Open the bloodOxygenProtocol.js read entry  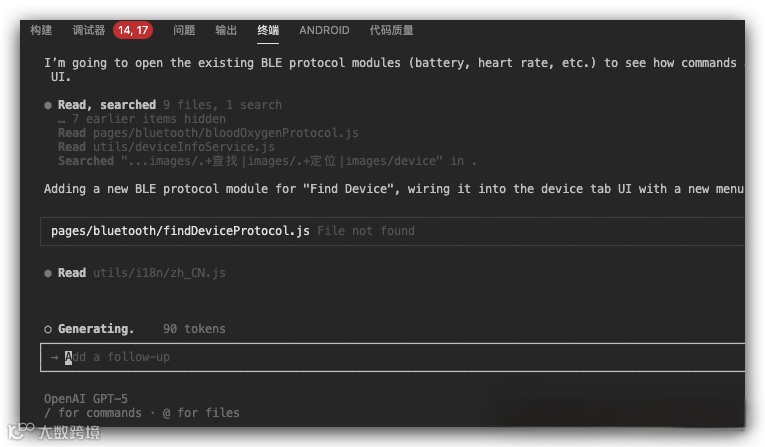225,133
